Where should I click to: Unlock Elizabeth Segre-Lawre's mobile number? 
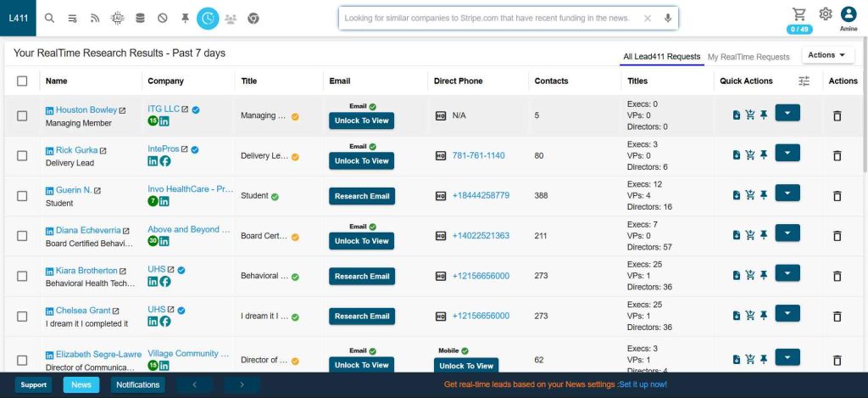pos(466,365)
